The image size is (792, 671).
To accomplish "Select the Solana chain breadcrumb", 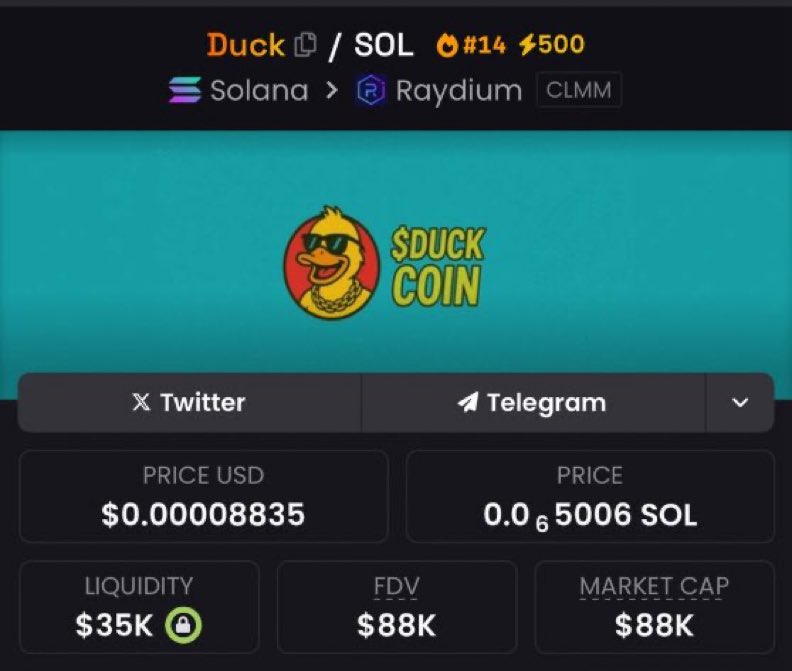I will tap(238, 90).
